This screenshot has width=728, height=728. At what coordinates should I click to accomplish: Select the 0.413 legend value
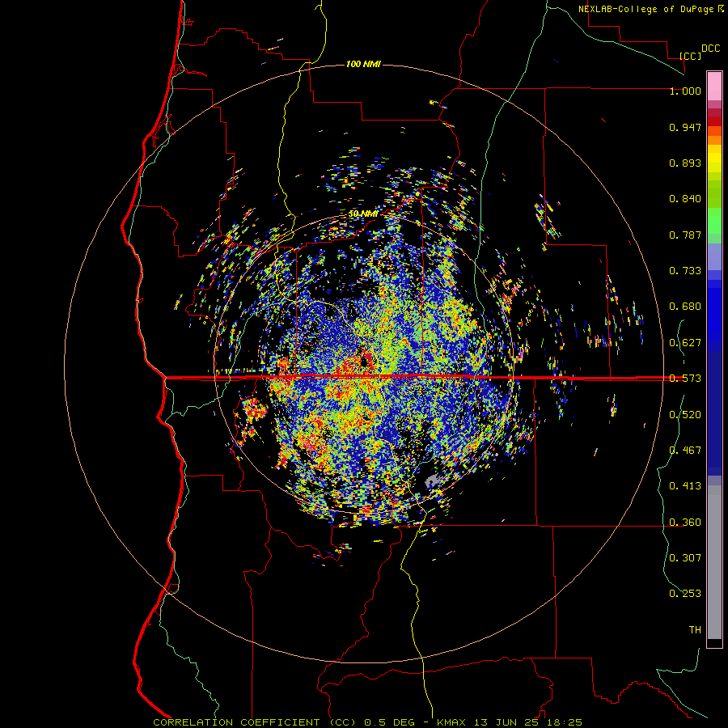(685, 486)
